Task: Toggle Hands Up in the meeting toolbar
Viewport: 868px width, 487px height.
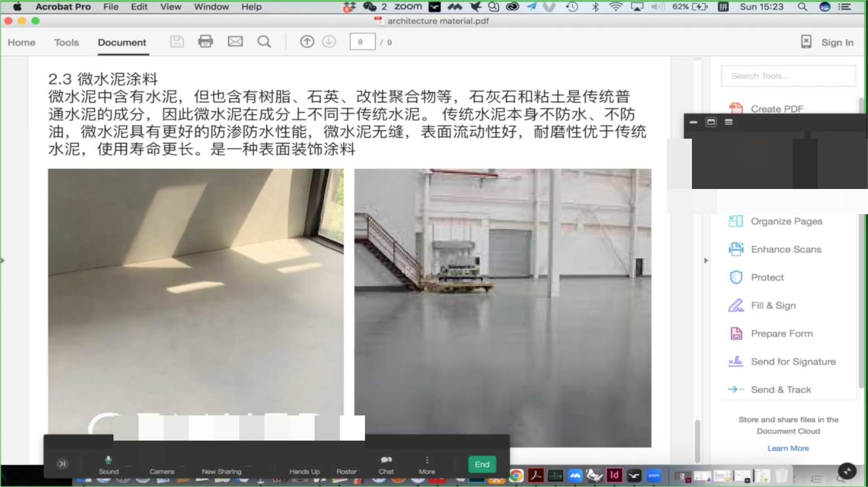Action: tap(305, 465)
